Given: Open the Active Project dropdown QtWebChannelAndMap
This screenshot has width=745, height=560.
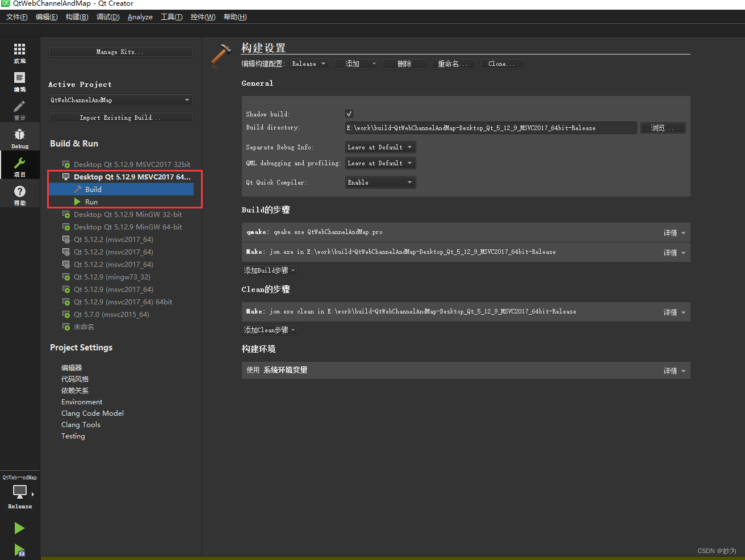Looking at the screenshot, I should 121,100.
